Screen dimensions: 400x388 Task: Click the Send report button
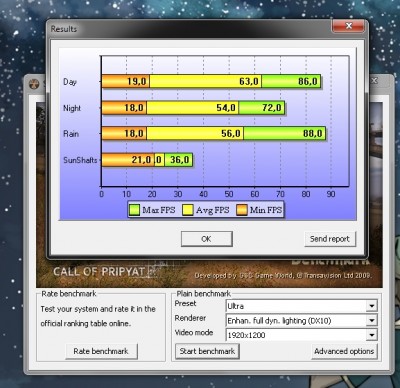click(x=330, y=239)
